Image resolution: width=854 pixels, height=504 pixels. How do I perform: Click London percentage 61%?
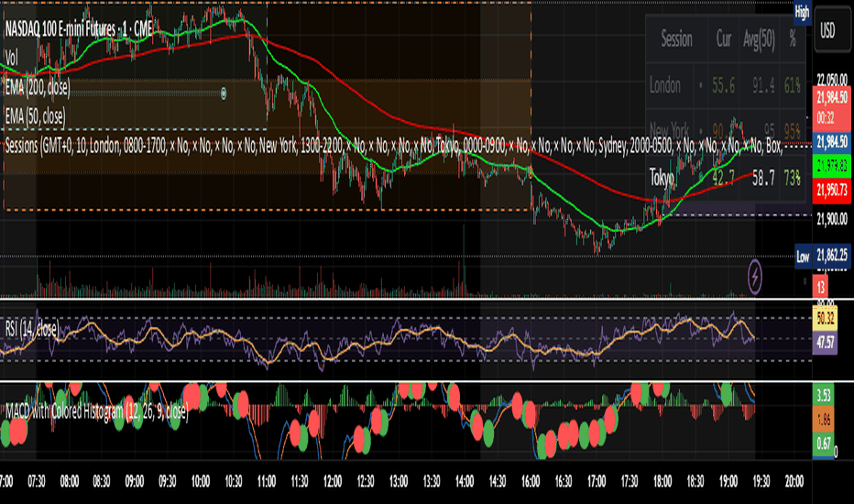pos(793,85)
